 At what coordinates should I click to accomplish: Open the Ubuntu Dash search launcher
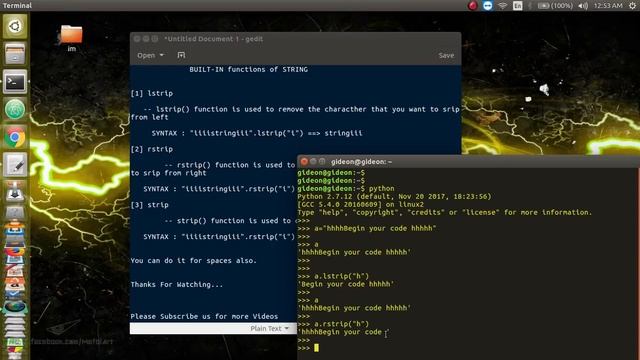[x=15, y=27]
